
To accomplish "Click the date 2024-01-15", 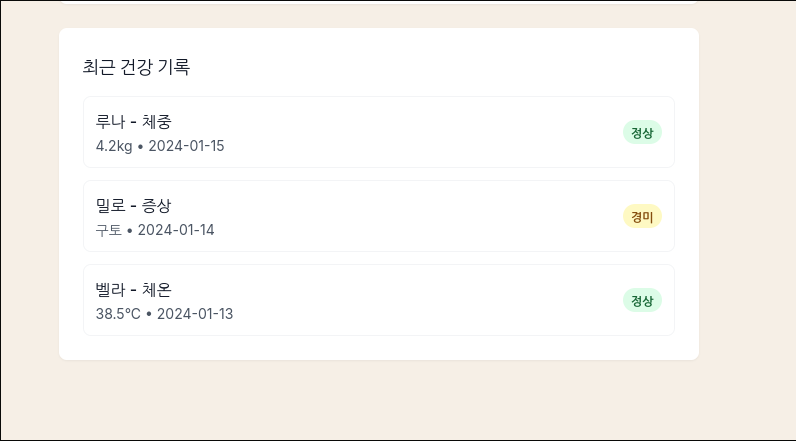I will (x=186, y=146).
